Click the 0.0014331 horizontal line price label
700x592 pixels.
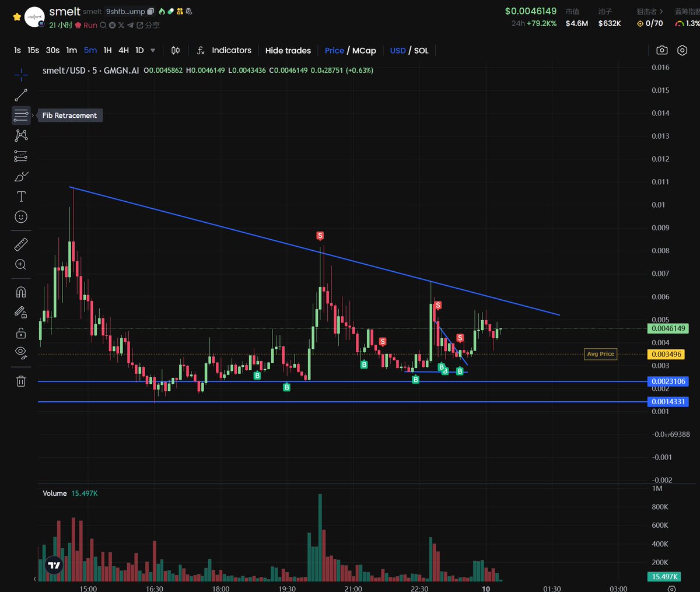click(668, 402)
